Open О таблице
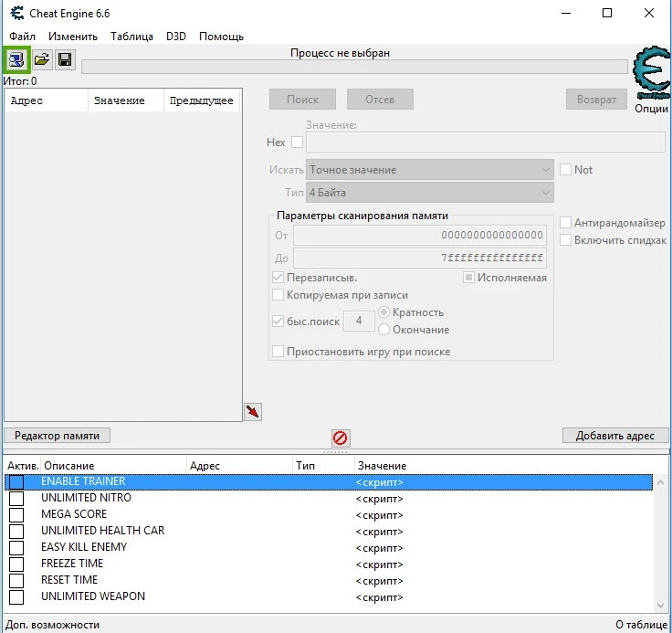 coord(641,625)
